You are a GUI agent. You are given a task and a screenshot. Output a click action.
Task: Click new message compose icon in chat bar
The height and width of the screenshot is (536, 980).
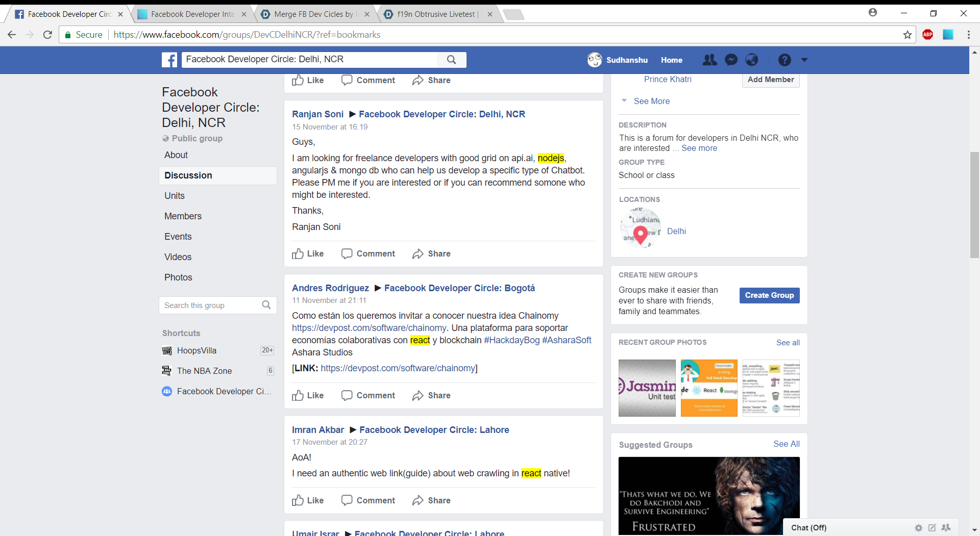[932, 528]
